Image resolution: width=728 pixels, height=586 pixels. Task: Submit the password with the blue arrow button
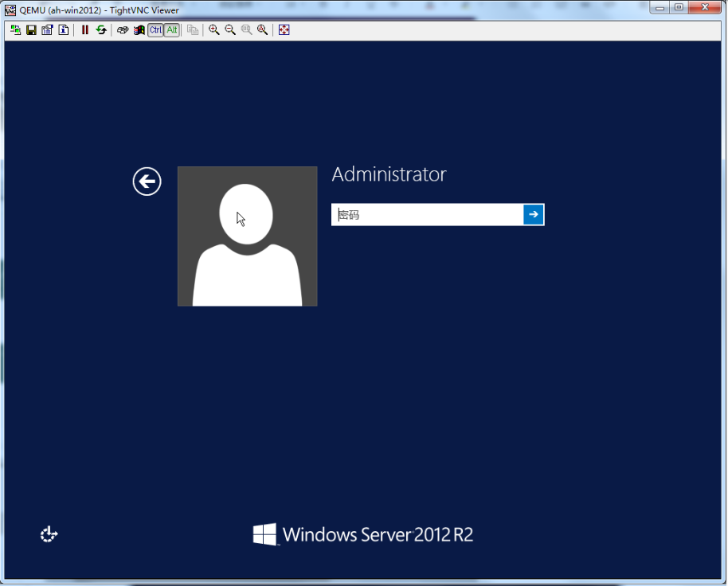click(534, 215)
